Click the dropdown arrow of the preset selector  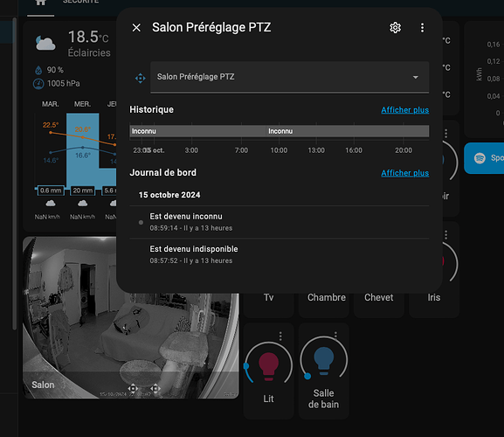(x=416, y=77)
